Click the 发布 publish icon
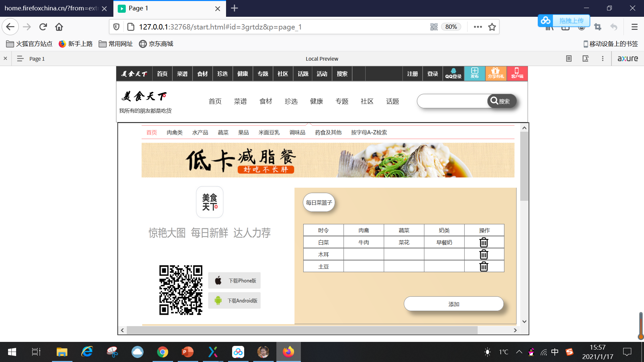This screenshot has height=362, width=644. [475, 73]
